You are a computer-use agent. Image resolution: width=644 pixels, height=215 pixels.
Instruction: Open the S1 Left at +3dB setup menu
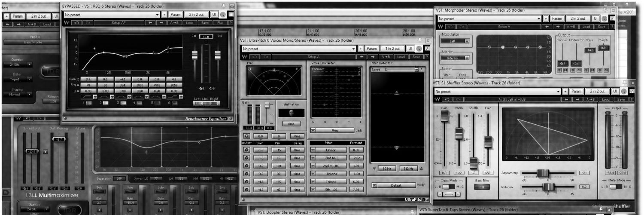pos(512,99)
